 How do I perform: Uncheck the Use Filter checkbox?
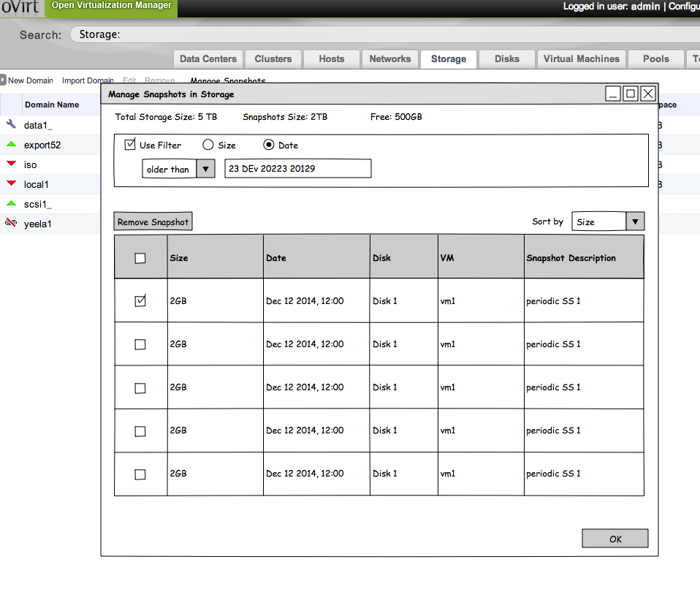coord(130,145)
